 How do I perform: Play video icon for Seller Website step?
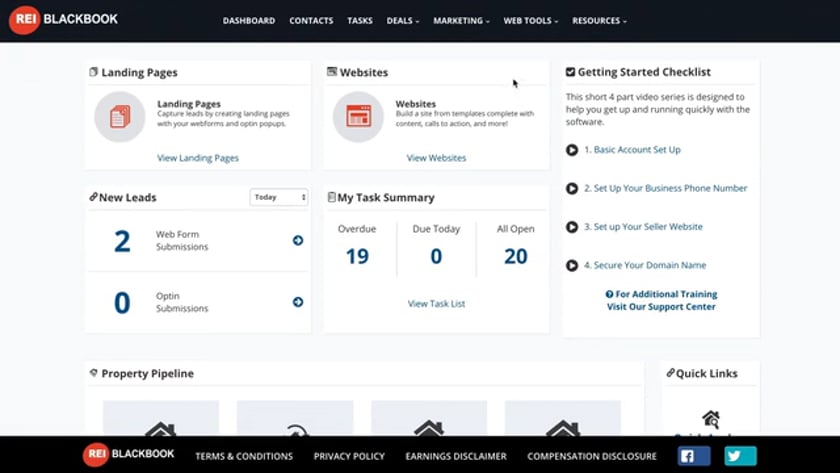[572, 227]
